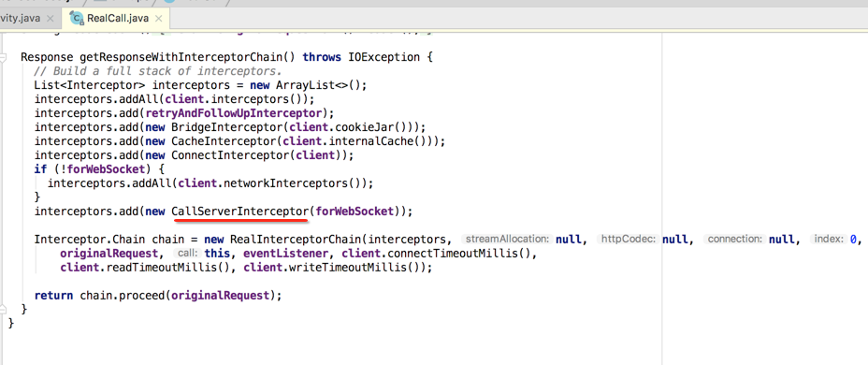Click originalRequest in the constructor arguments
The height and width of the screenshot is (365, 868).
click(108, 254)
